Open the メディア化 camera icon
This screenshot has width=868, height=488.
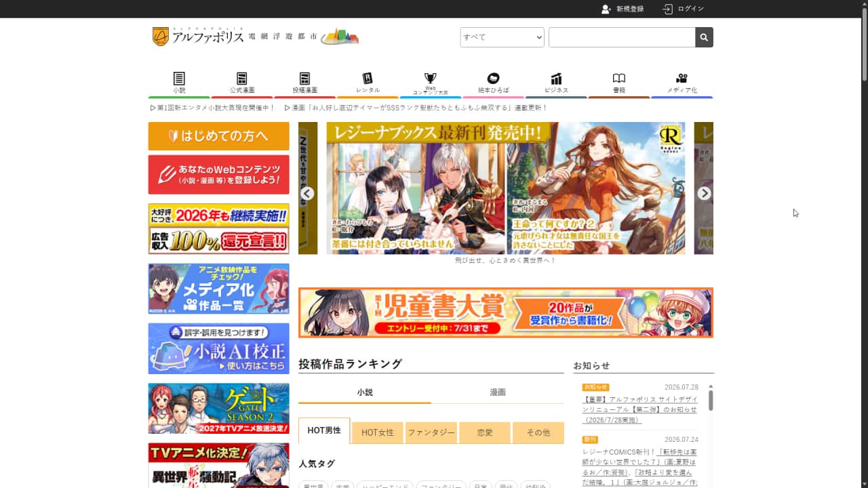click(x=682, y=78)
